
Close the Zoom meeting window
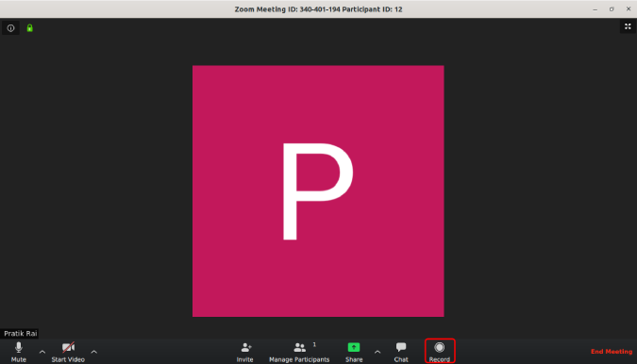629,8
